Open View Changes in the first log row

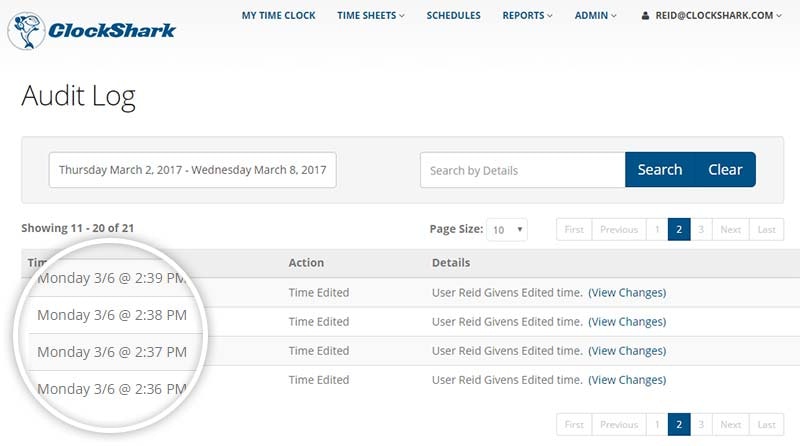[x=627, y=292]
